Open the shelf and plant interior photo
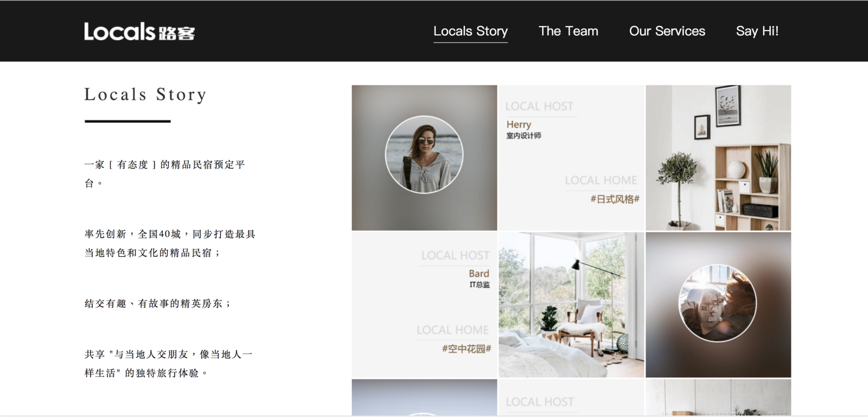Screen dimensions: 868x417 pyautogui.click(x=718, y=158)
